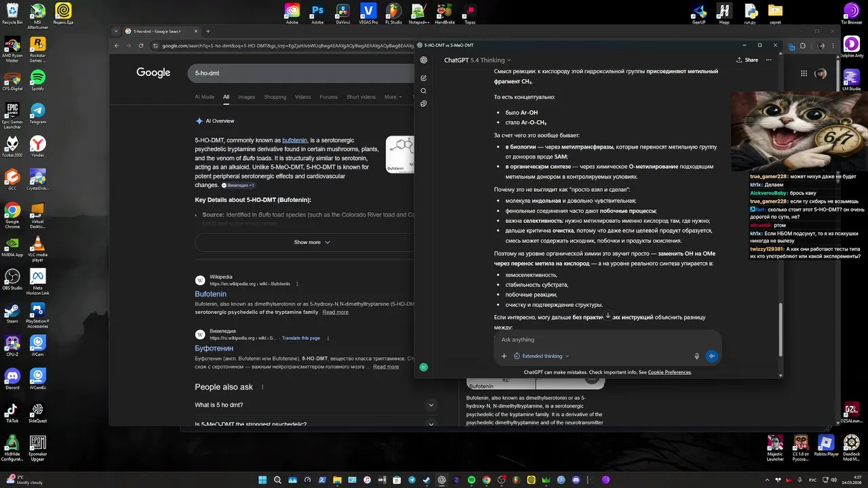Select LM Studio desktop icon

coord(851,80)
